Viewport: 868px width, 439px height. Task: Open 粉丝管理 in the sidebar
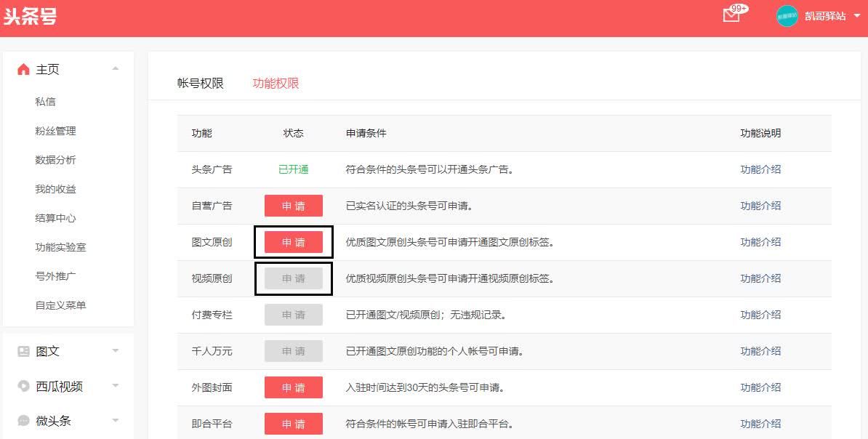55,132
